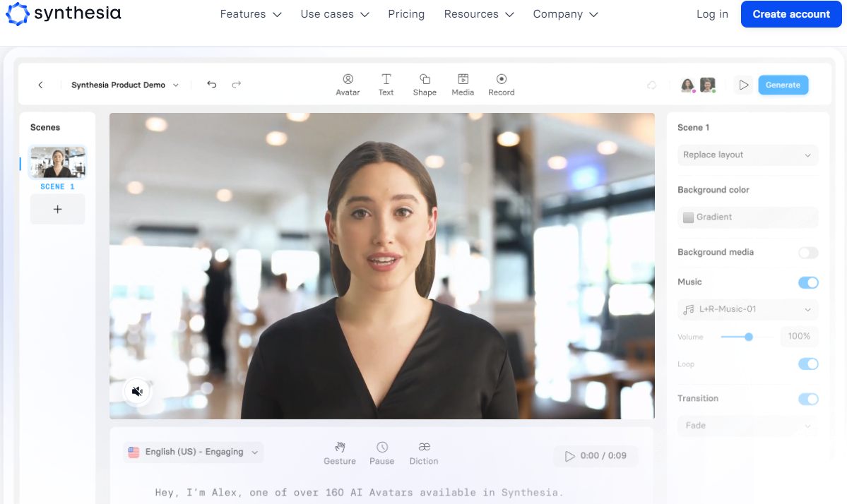Screen dimensions: 847x504
Task: Click the Gesture icon below the video
Action: tap(340, 448)
